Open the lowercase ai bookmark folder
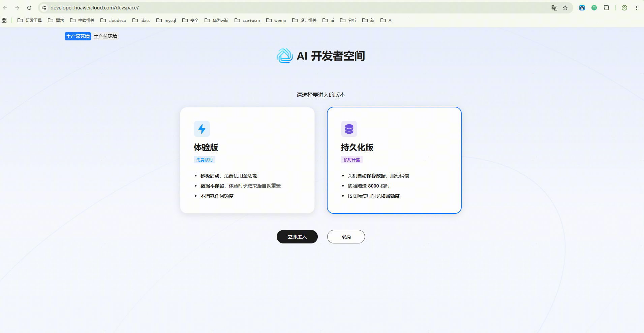Screen dimensions: 644x333 [328, 20]
